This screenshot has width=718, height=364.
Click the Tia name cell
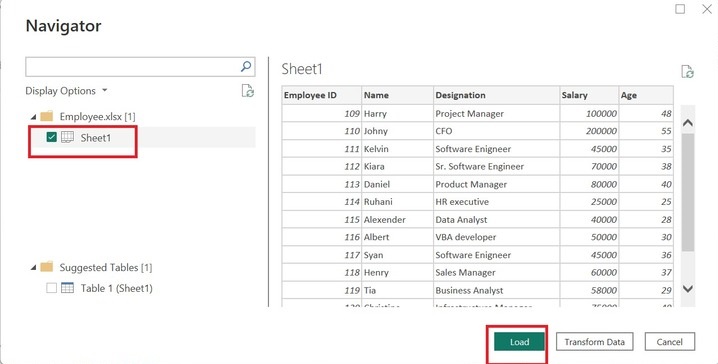click(x=397, y=290)
